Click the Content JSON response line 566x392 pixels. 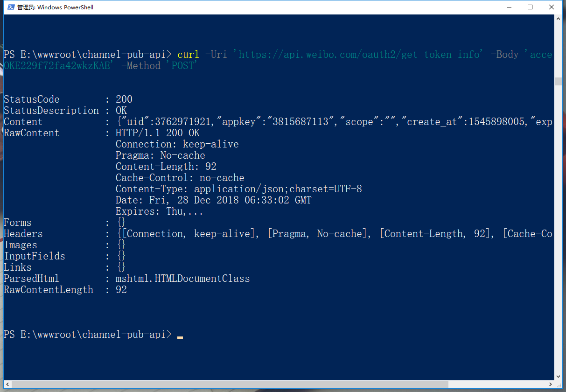pyautogui.click(x=280, y=121)
